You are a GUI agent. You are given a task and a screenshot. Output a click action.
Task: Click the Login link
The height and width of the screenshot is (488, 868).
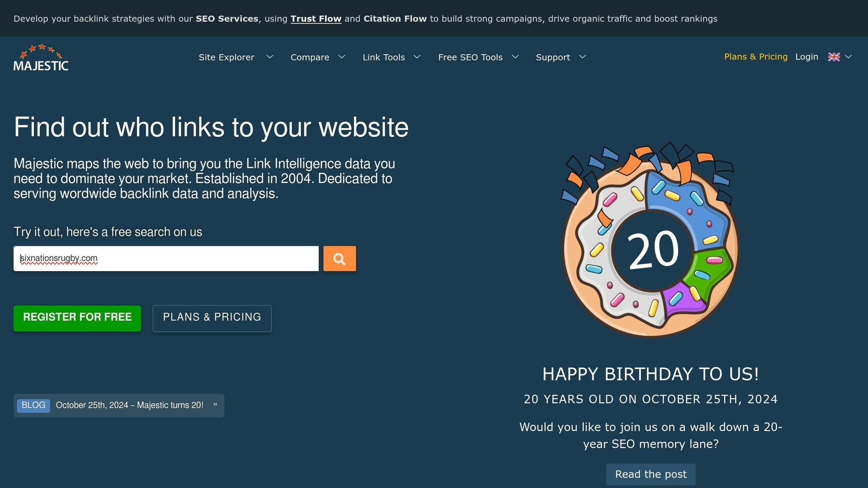pyautogui.click(x=807, y=57)
